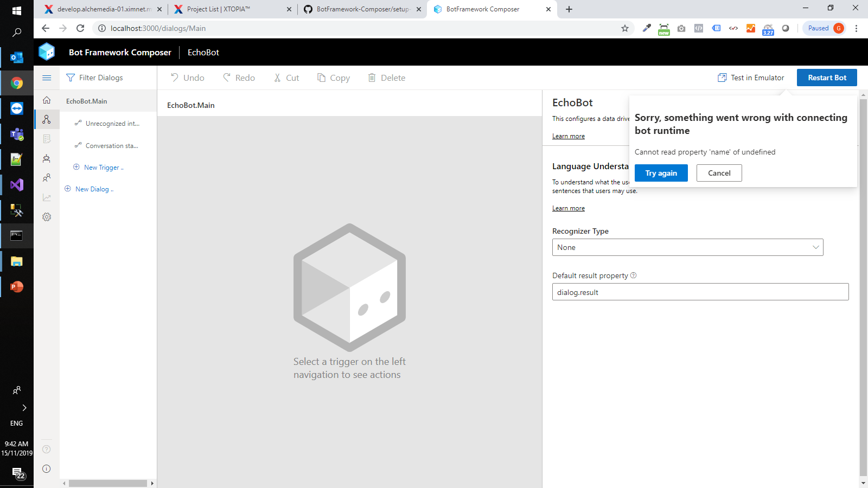Click the robot skills icon in sidebar
868x488 pixels.
click(x=47, y=158)
